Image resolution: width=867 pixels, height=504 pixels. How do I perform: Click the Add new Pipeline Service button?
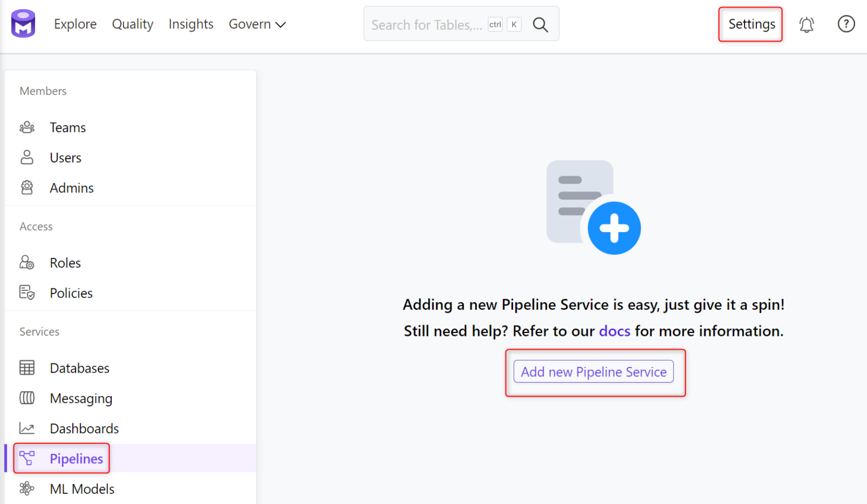click(593, 371)
